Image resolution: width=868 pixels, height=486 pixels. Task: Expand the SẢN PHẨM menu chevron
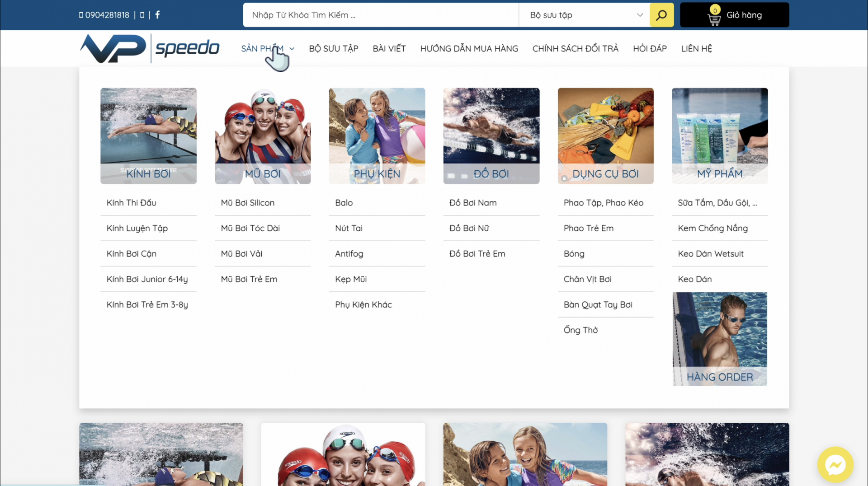[x=292, y=49]
